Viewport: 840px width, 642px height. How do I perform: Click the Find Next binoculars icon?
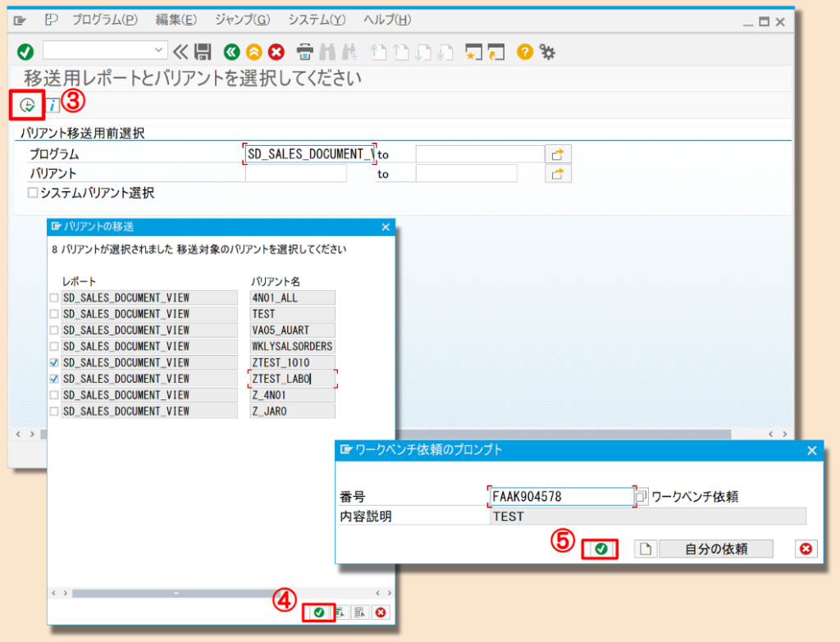pyautogui.click(x=349, y=52)
